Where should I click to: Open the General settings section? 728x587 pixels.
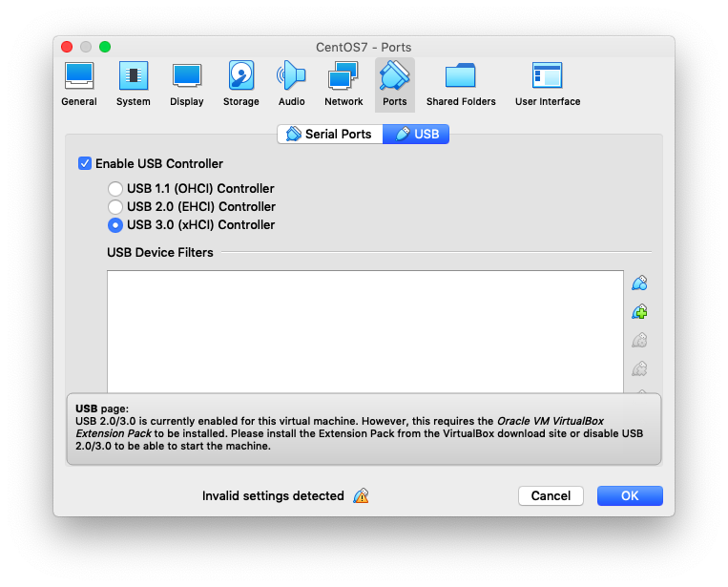[x=79, y=84]
